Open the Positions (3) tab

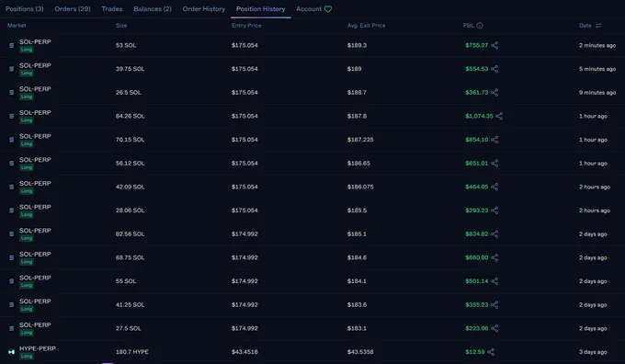click(x=24, y=9)
